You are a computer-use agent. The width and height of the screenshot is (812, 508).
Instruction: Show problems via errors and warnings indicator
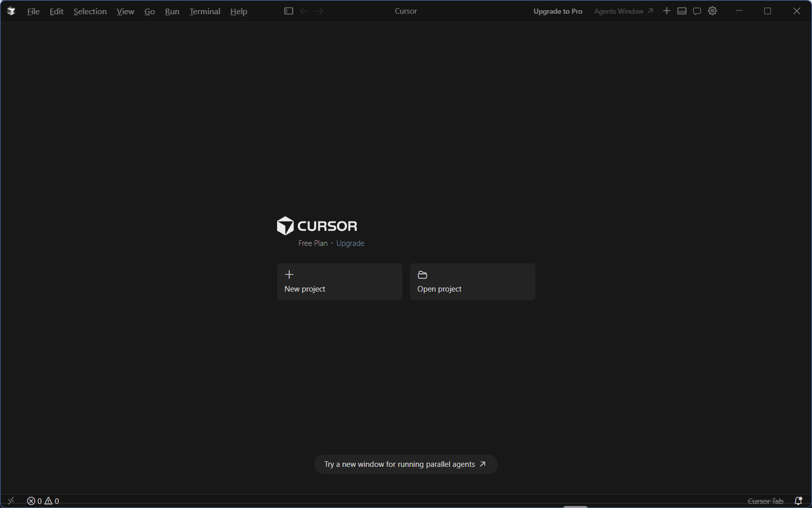tap(43, 501)
